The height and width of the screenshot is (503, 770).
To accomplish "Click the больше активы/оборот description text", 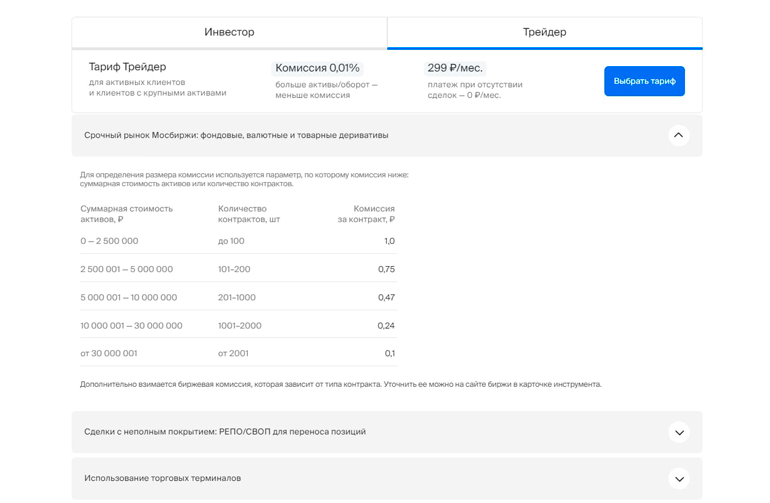I will [x=326, y=90].
